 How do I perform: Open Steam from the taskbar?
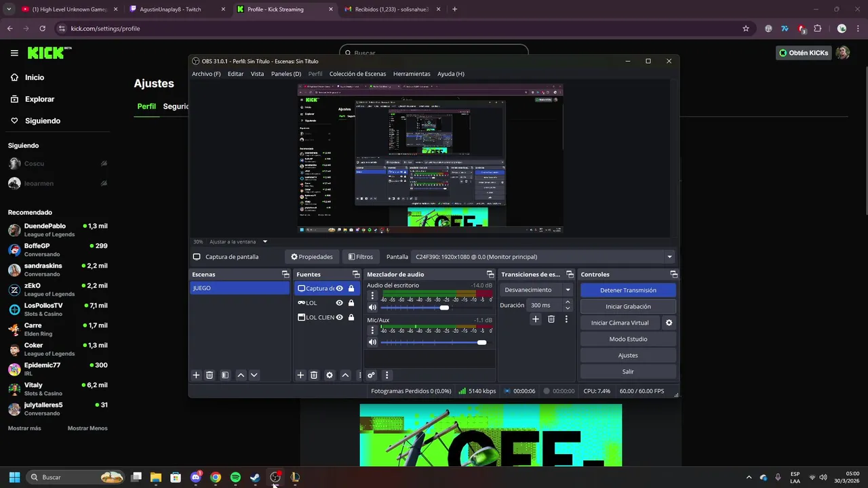[255, 477]
